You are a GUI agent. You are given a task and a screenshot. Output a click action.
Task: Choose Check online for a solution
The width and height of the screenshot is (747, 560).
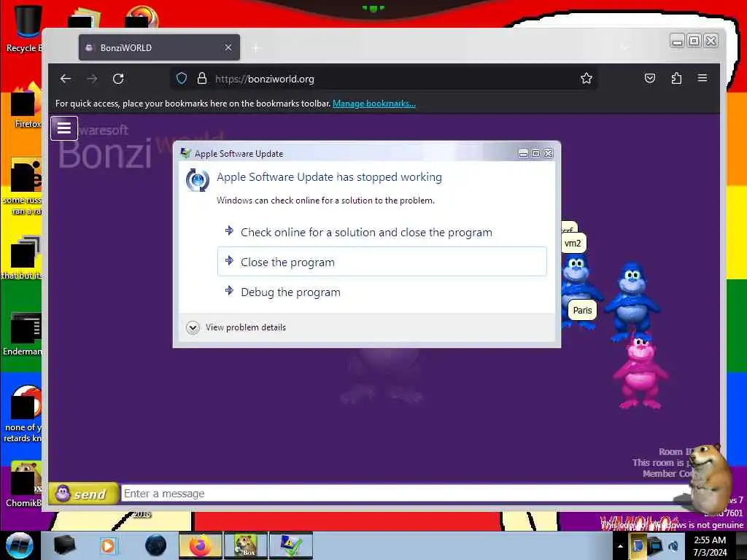point(382,232)
